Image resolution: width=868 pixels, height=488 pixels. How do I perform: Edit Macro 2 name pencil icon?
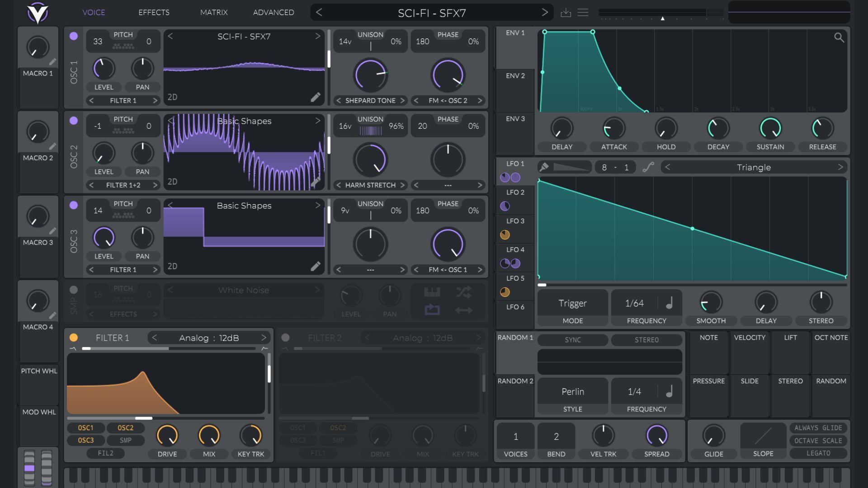pyautogui.click(x=52, y=146)
